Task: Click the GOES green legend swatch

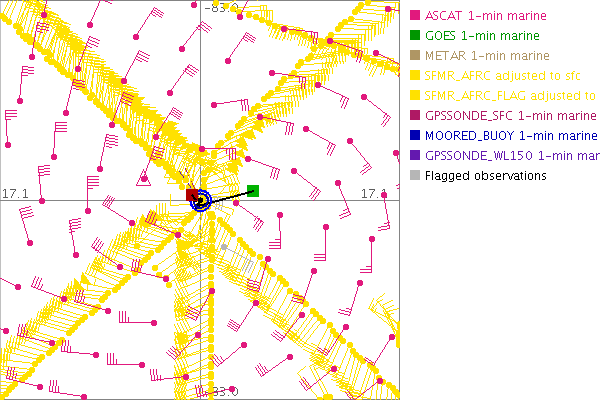Action: [415, 35]
